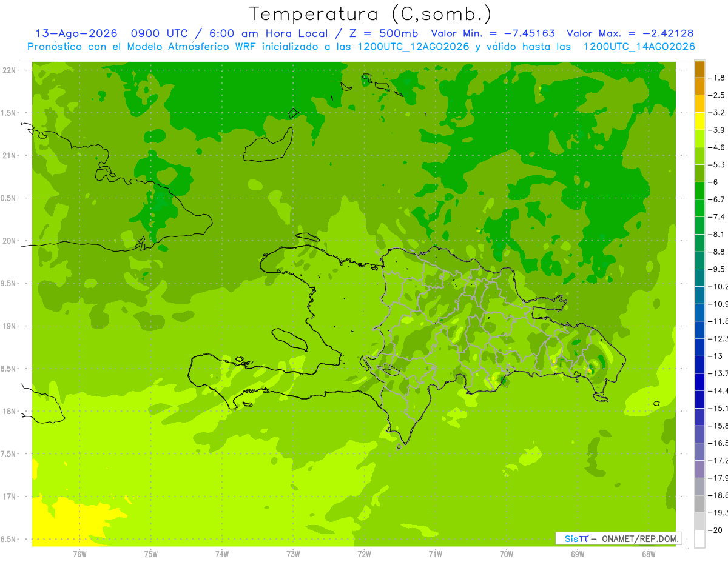Click the "75W" longitude label

coord(150,554)
